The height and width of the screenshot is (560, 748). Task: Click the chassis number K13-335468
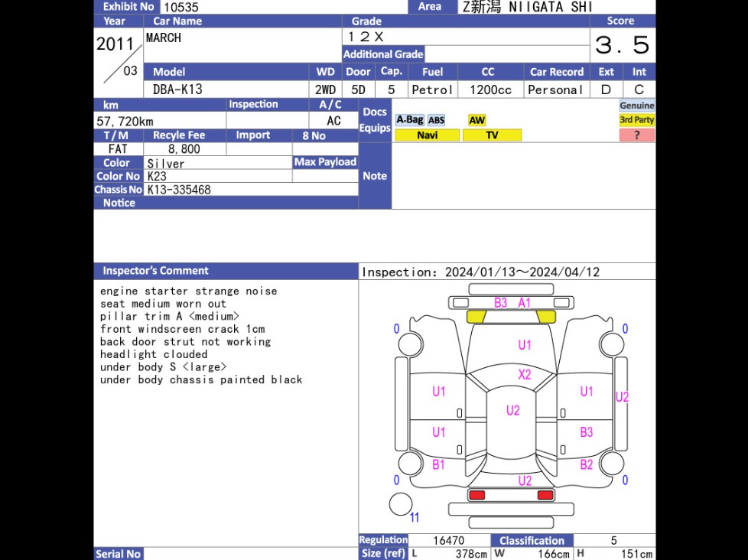click(x=179, y=190)
